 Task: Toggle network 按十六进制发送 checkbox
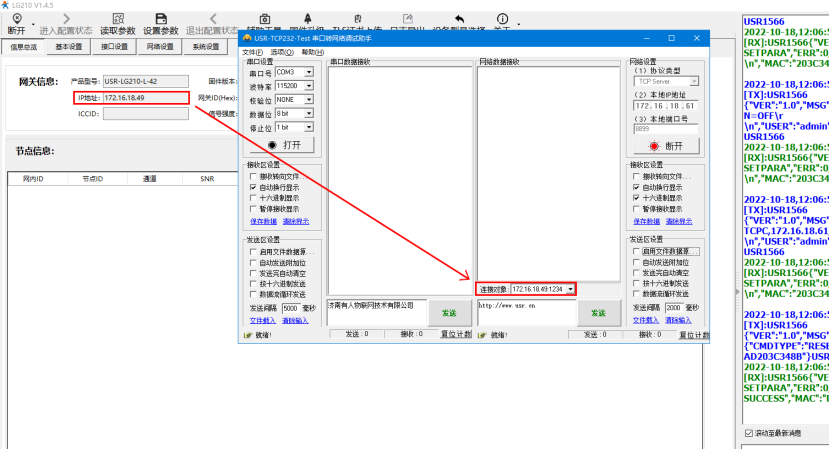pyautogui.click(x=636, y=283)
